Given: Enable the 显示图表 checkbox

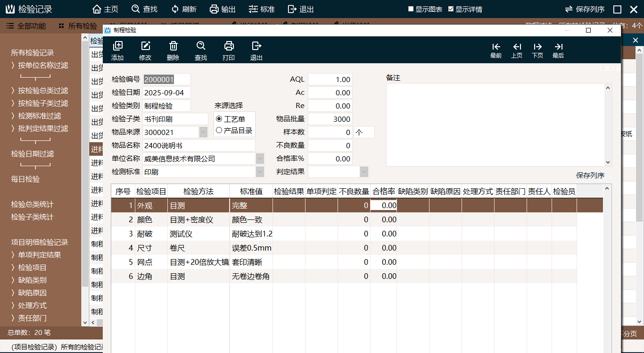Looking at the screenshot, I should [411, 9].
